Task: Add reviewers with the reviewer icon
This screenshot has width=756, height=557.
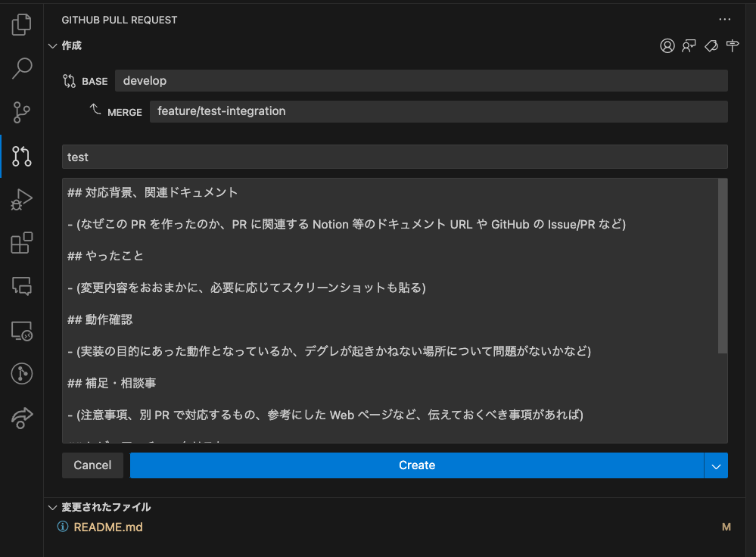Action: (x=689, y=46)
